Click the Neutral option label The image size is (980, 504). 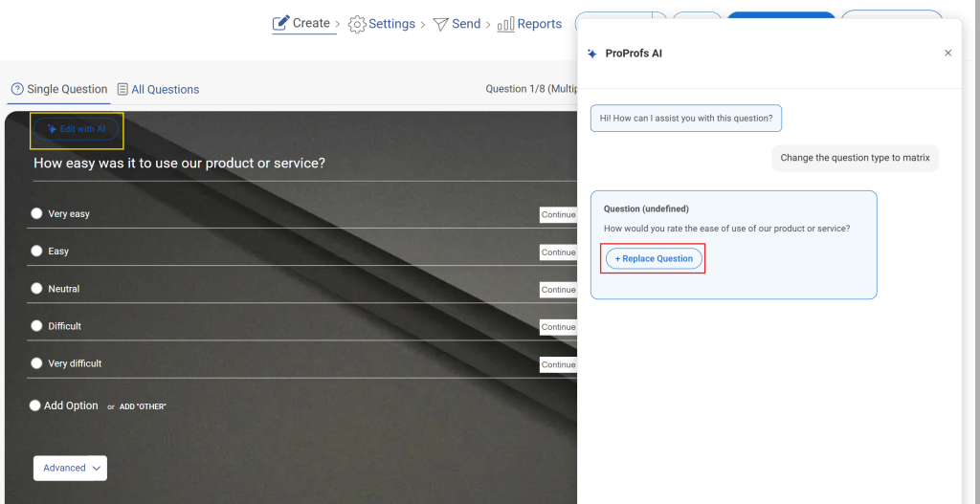click(64, 289)
